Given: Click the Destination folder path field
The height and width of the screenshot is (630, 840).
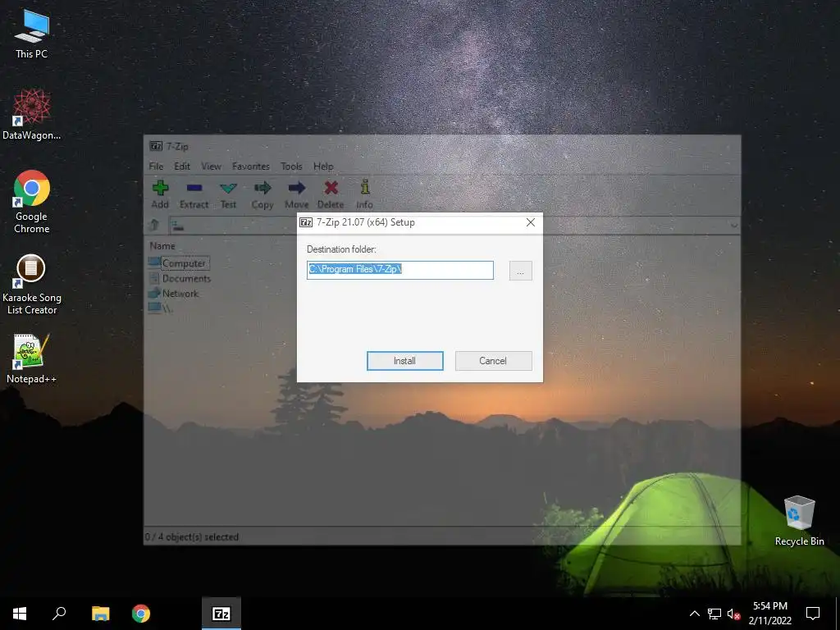Looking at the screenshot, I should click(x=400, y=270).
